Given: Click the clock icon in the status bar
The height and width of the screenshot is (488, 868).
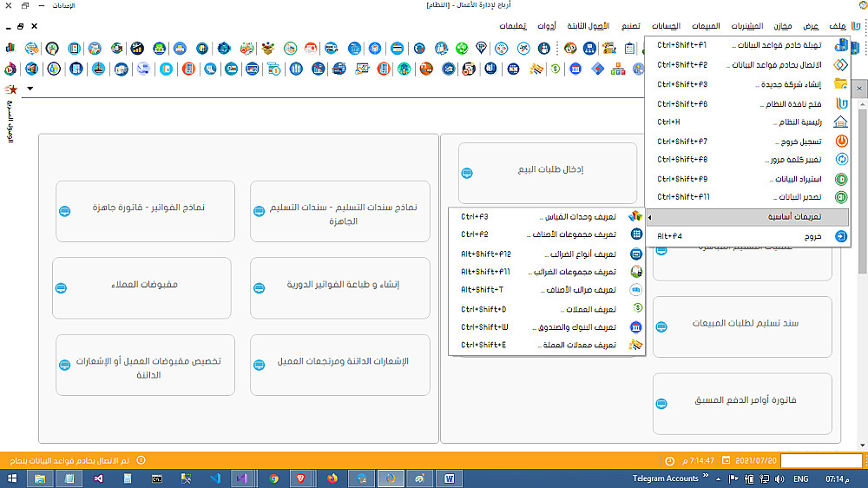Looking at the screenshot, I should point(669,461).
